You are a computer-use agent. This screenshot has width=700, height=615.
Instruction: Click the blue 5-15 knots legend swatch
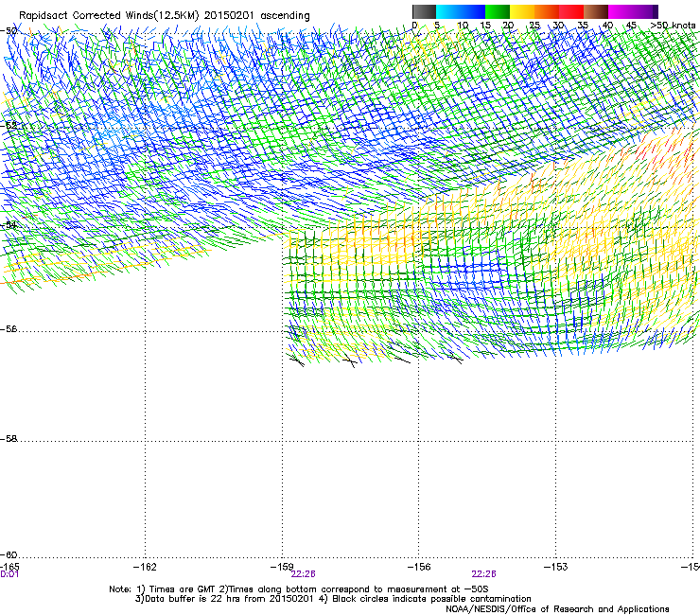coord(461,11)
